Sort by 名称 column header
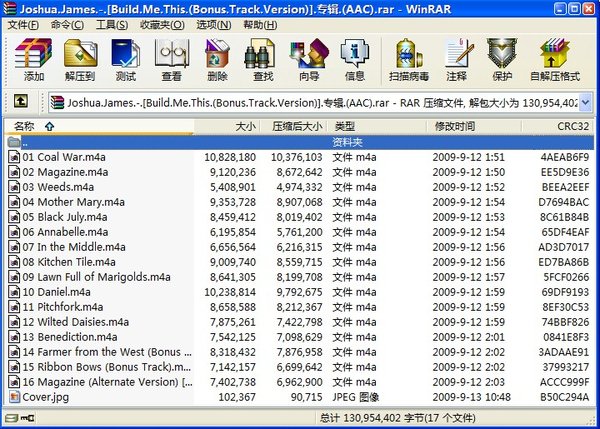 coord(99,126)
